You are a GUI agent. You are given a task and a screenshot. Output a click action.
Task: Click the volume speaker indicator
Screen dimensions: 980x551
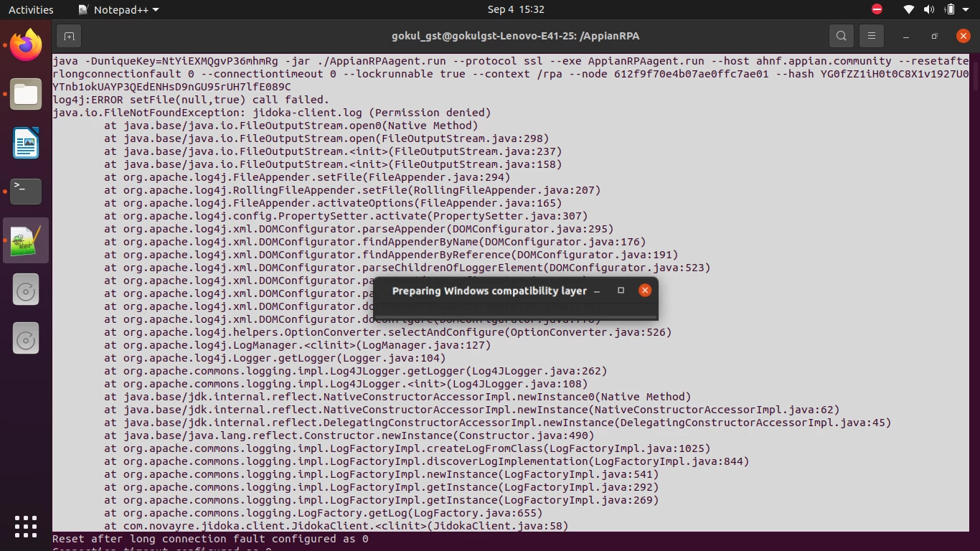coord(929,9)
